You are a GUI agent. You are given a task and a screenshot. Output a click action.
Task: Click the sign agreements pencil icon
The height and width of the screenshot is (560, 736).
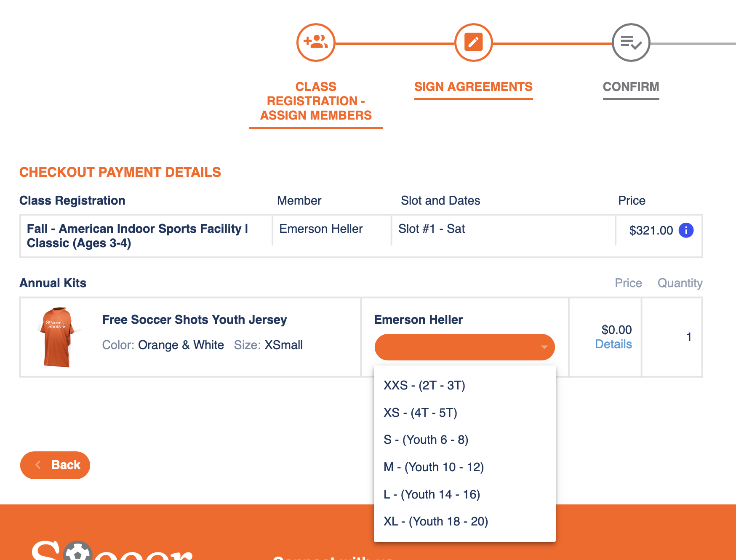click(x=473, y=43)
